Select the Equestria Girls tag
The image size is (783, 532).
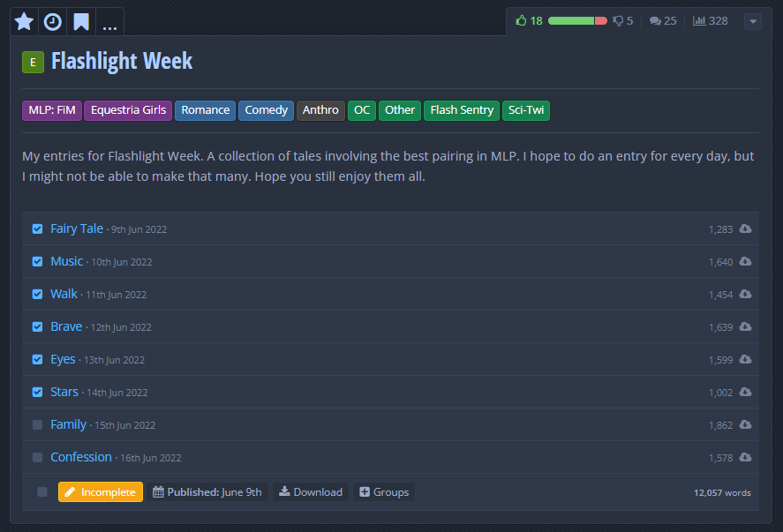pyautogui.click(x=128, y=110)
